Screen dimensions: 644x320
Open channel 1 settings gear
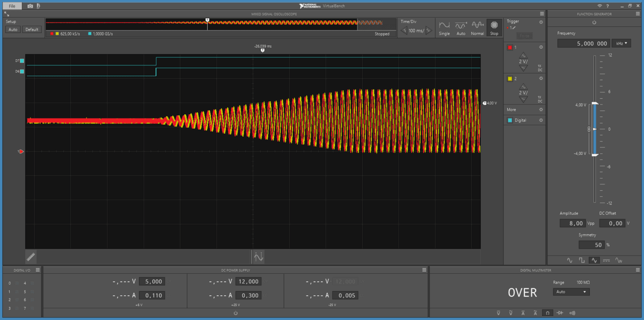[541, 47]
